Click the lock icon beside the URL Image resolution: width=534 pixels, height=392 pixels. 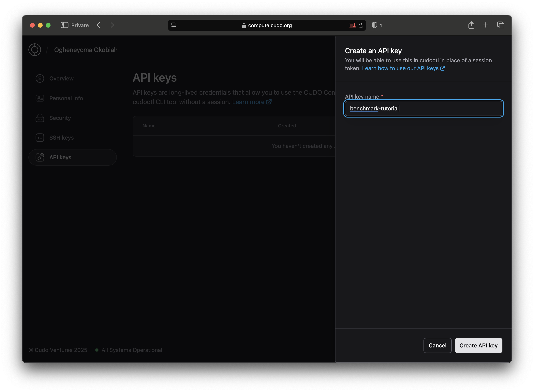pyautogui.click(x=244, y=25)
